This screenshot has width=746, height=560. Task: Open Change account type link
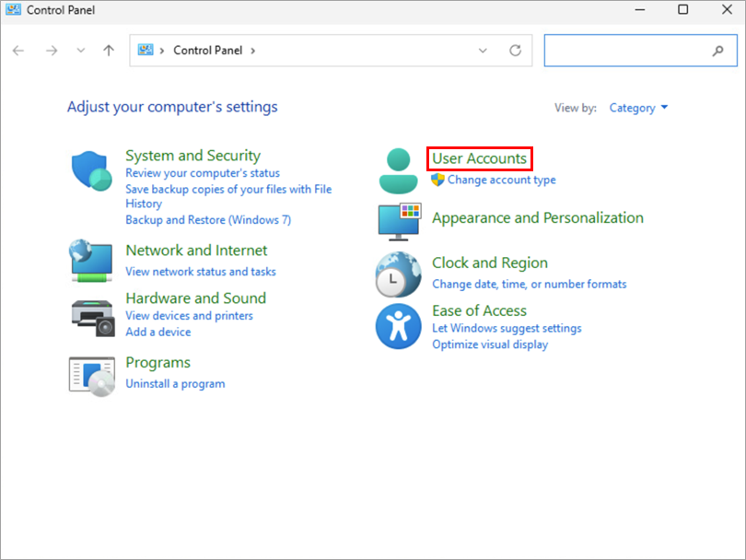(501, 180)
